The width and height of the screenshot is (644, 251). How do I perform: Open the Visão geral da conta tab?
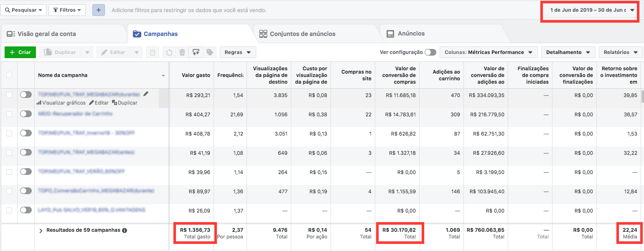click(x=41, y=34)
